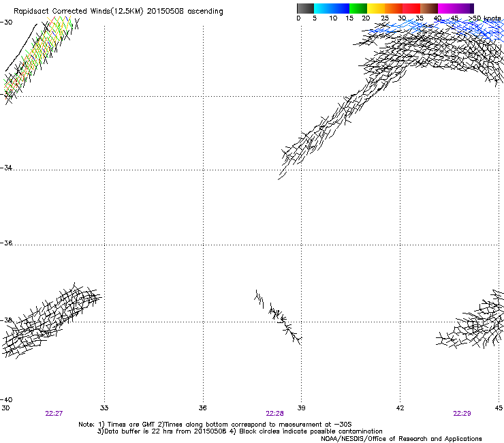Click the latitude axis label '-30'
Image resolution: width=504 pixels, height=443 pixels.
click(6, 22)
